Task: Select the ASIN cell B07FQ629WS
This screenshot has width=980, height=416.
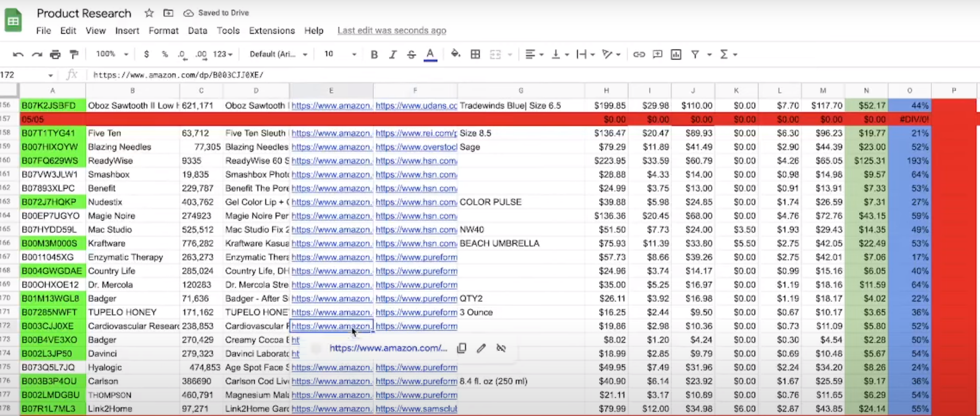Action: tap(52, 161)
